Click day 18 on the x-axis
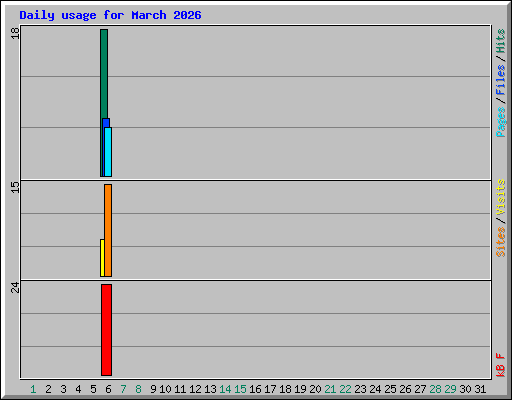Screen dimensions: 512x400 pos(285,389)
